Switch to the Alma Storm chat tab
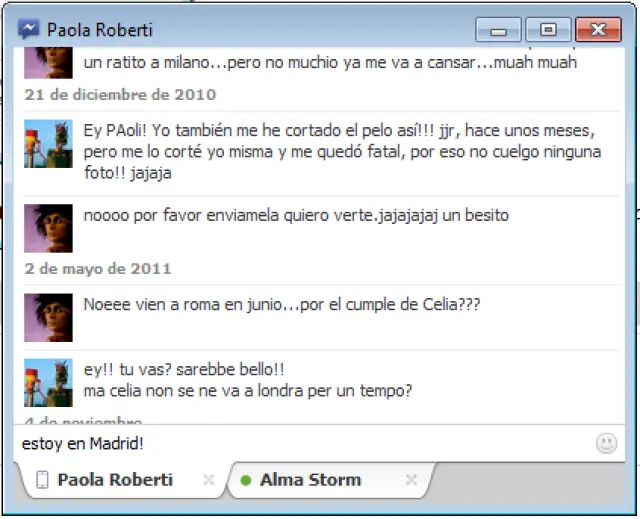The height and width of the screenshot is (519, 640). [x=331, y=480]
